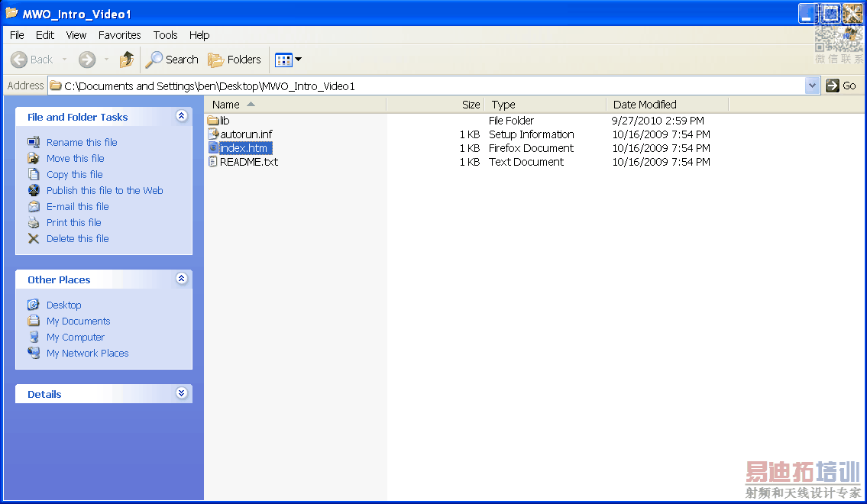Click the E-mail envelope icon
Screen dimensions: 867x504
[x=34, y=206]
